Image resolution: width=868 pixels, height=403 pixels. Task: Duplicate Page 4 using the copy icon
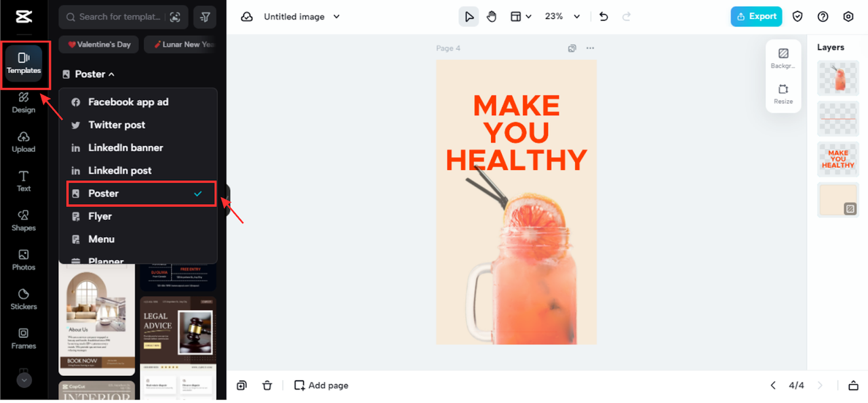pyautogui.click(x=572, y=48)
